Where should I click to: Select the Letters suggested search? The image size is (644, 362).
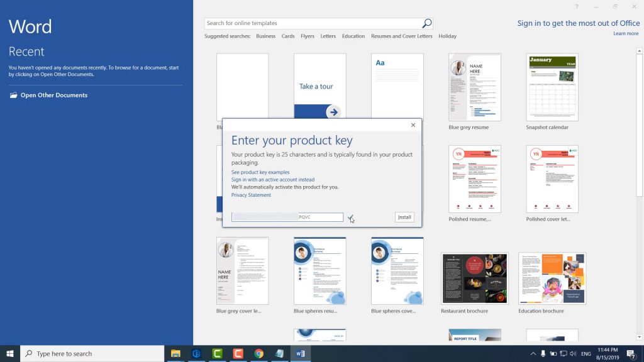pos(328,36)
